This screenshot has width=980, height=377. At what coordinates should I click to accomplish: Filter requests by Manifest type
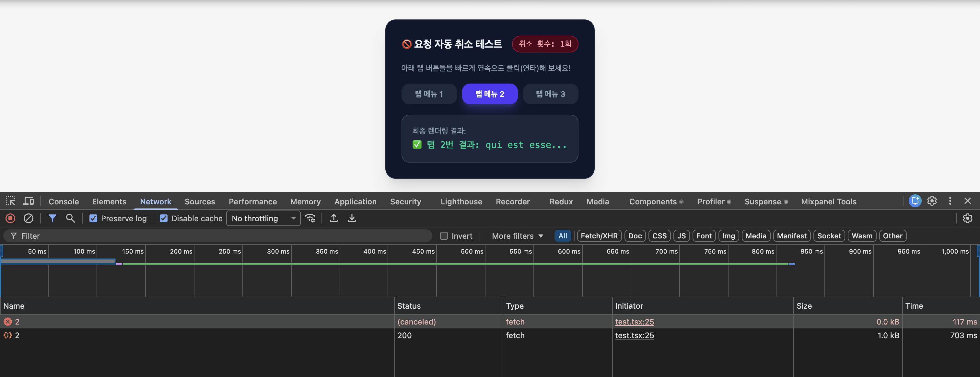[x=792, y=236]
